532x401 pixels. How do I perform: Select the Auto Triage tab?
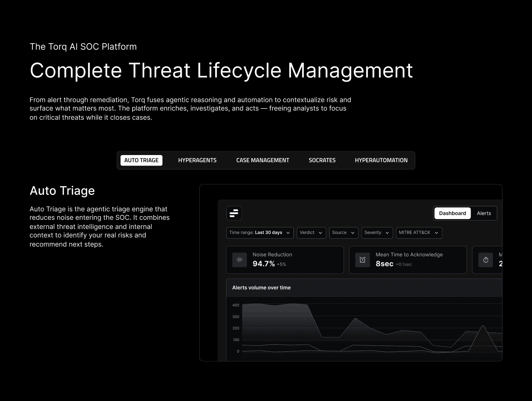click(141, 160)
